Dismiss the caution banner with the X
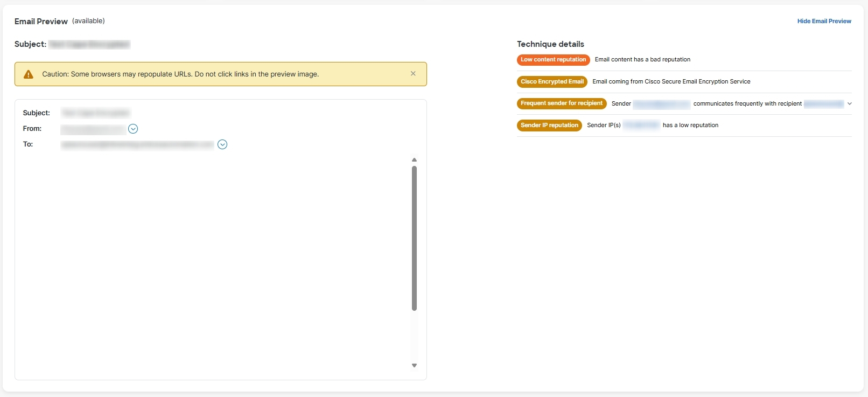Viewport: 868px width, 397px height. pyautogui.click(x=413, y=74)
